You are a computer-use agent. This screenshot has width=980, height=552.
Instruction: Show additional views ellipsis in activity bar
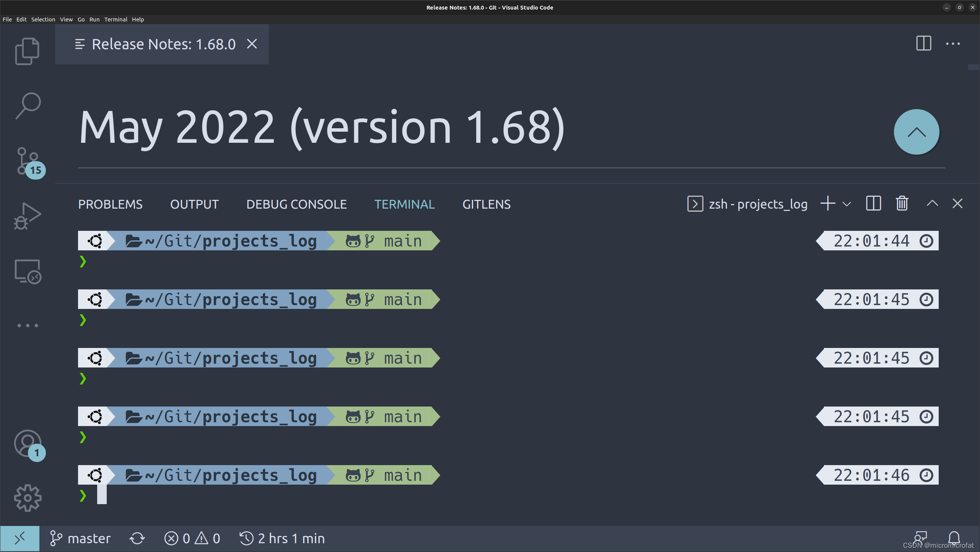(x=28, y=325)
